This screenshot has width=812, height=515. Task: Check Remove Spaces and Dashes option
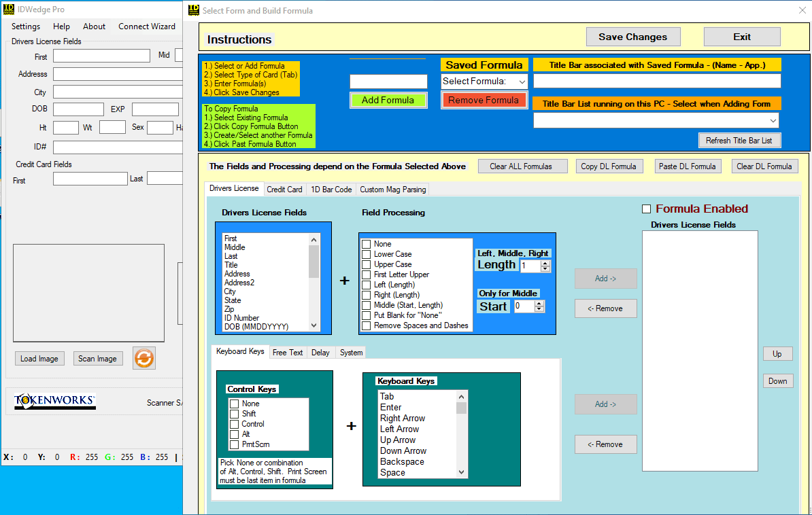366,325
